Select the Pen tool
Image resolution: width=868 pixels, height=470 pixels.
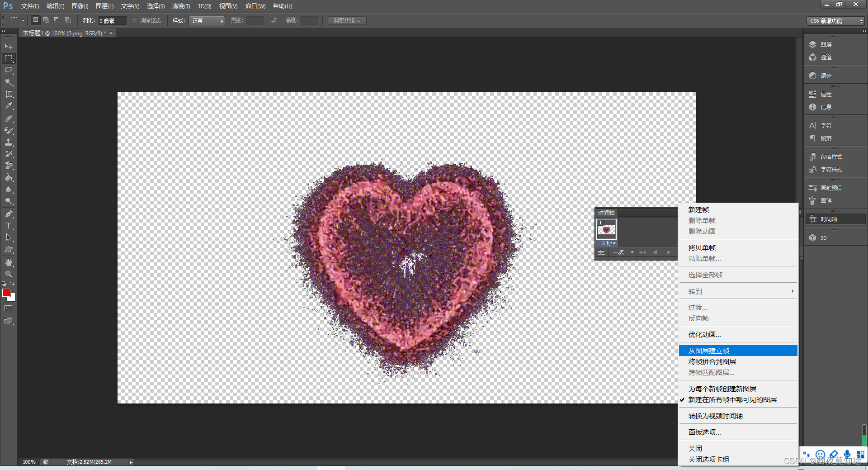point(9,214)
